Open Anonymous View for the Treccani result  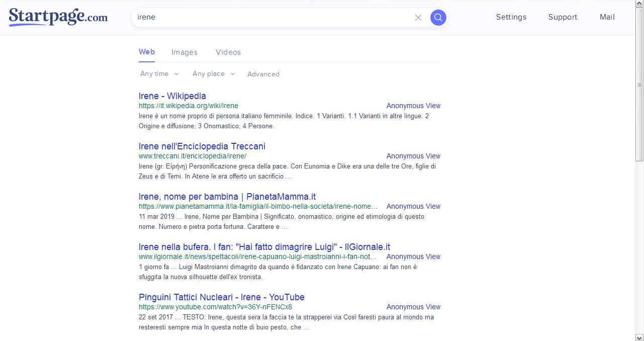[x=413, y=156]
